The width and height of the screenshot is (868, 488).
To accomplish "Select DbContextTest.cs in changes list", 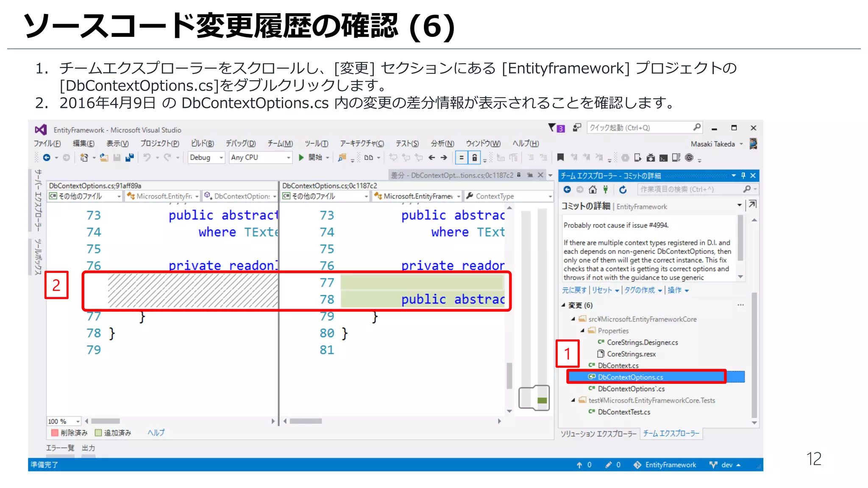I will coord(624,412).
